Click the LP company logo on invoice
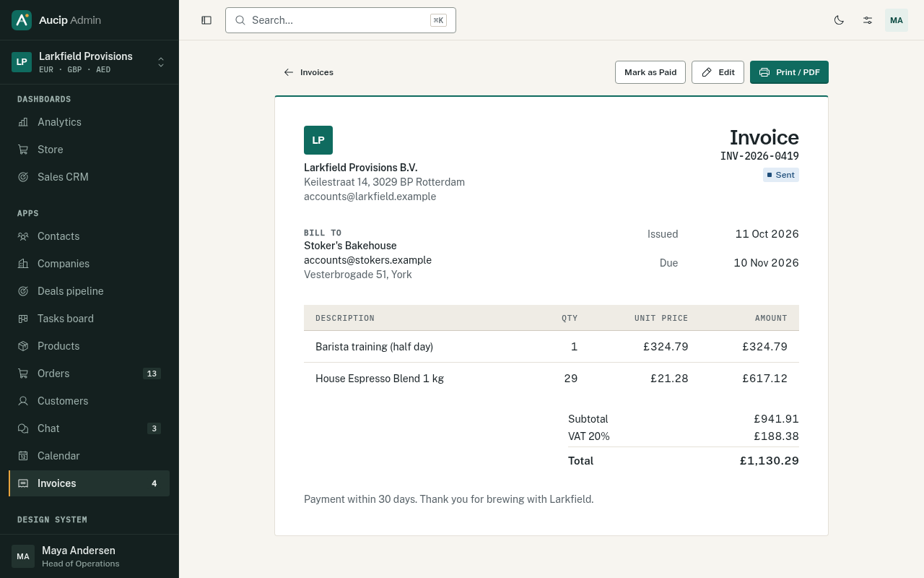This screenshot has height=578, width=924. [x=318, y=140]
